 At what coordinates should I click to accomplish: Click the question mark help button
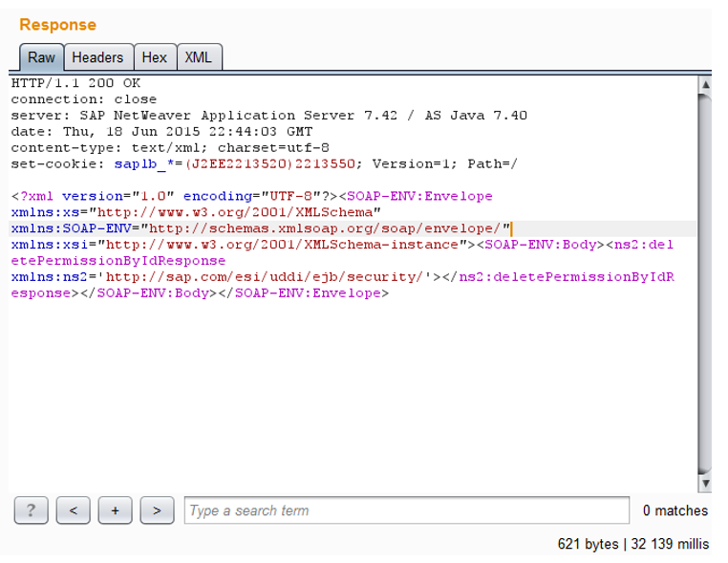pyautogui.click(x=32, y=510)
